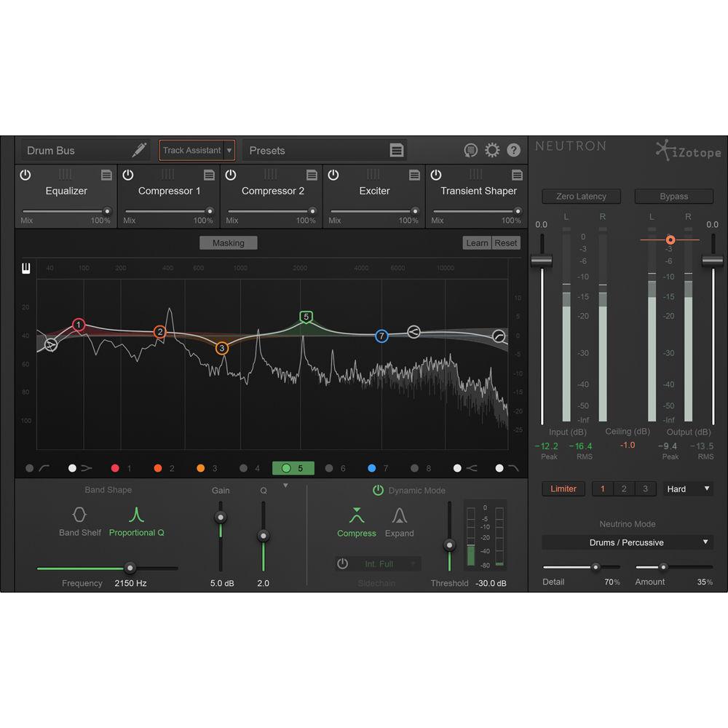728x728 pixels.
Task: Toggle the Dynamic Mode power switch
Action: (379, 490)
